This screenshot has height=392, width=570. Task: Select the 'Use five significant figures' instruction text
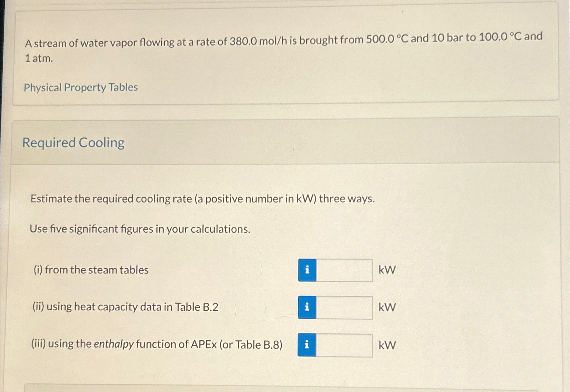point(140,229)
